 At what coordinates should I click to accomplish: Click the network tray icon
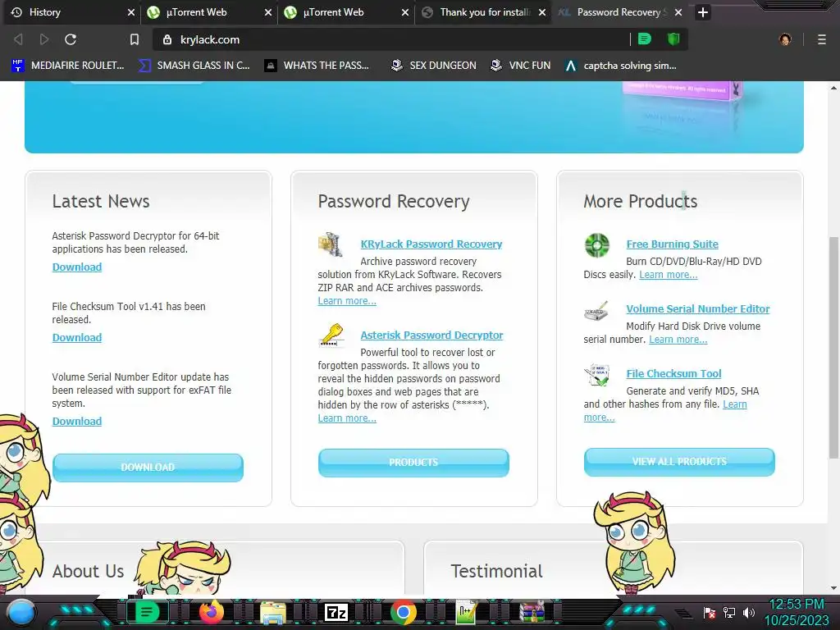[729, 612]
